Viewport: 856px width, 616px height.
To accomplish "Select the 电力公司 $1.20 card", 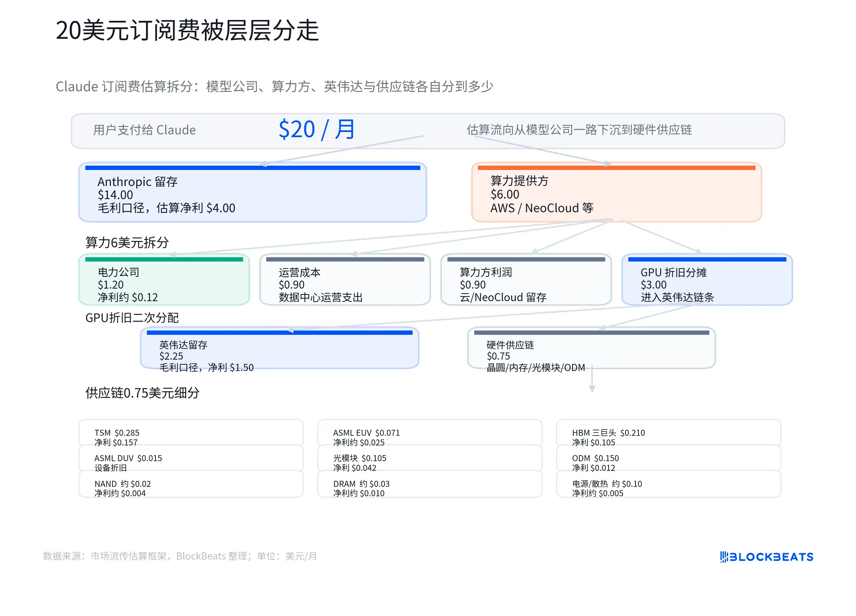I will pos(164,279).
